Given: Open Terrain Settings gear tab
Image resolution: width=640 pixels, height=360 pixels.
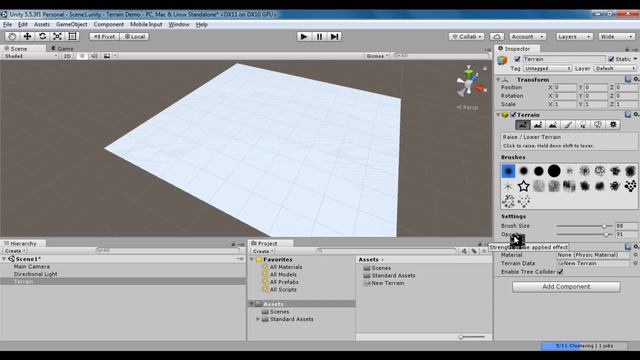Looking at the screenshot, I should click(613, 125).
